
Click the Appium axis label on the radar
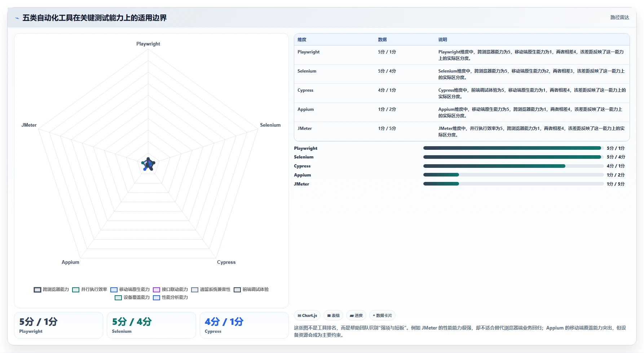(70, 262)
